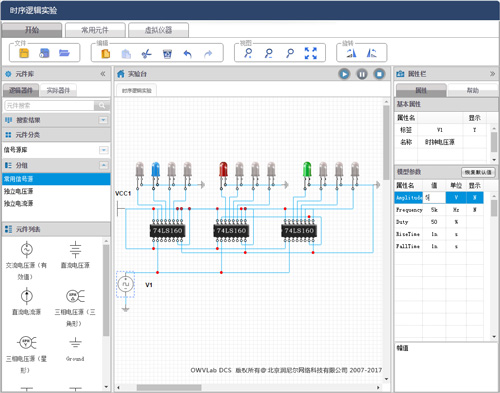Click the component list scrollbar thumb
Viewport: 500px width, 393px height.
106,290
